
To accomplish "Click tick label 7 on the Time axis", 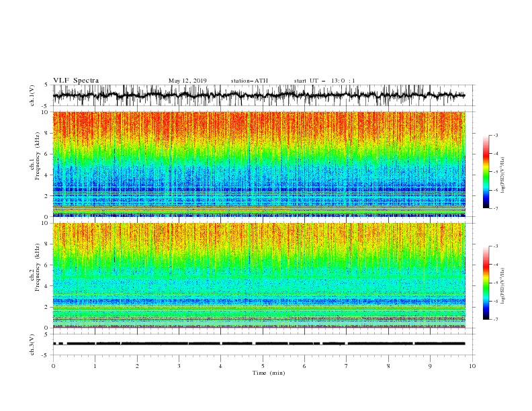I will pos(347,366).
